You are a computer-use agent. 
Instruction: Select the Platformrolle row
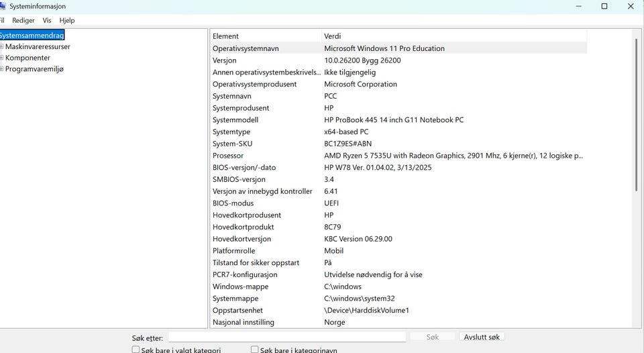(x=398, y=251)
